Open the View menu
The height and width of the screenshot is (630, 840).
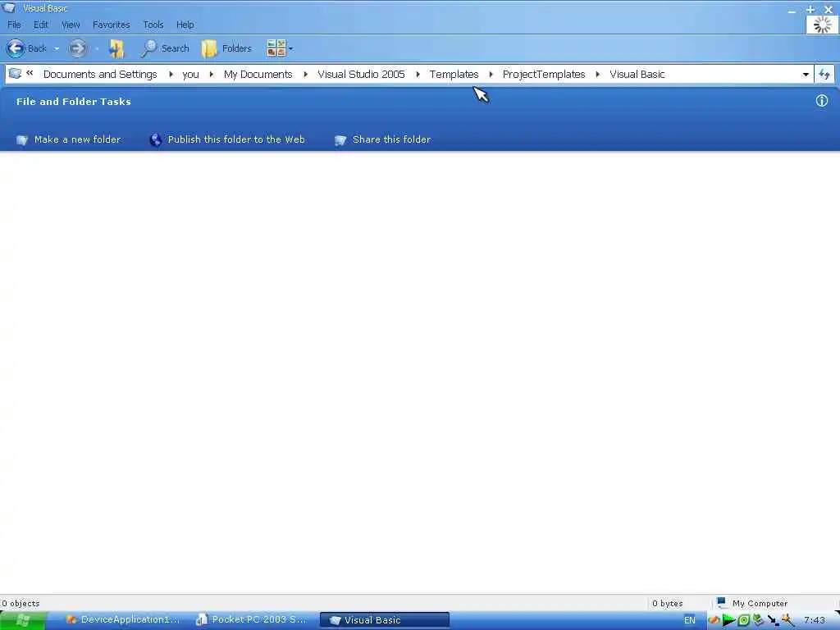71,25
